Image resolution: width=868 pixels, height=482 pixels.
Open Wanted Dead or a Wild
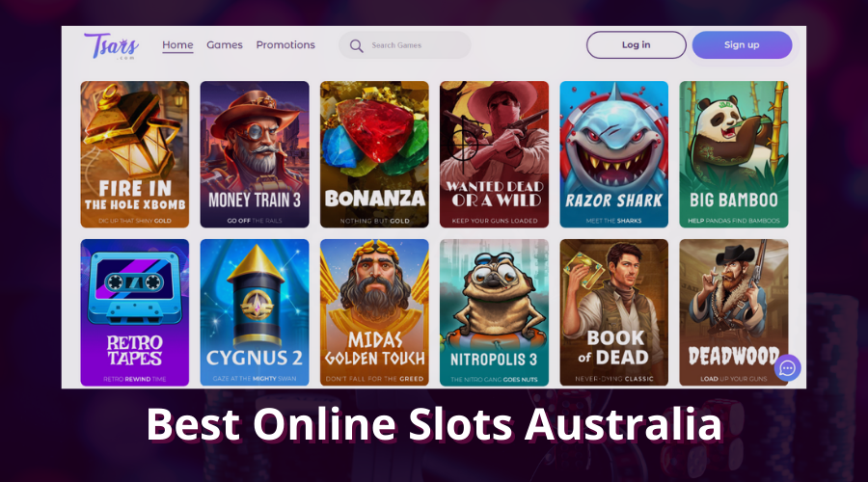(x=495, y=154)
